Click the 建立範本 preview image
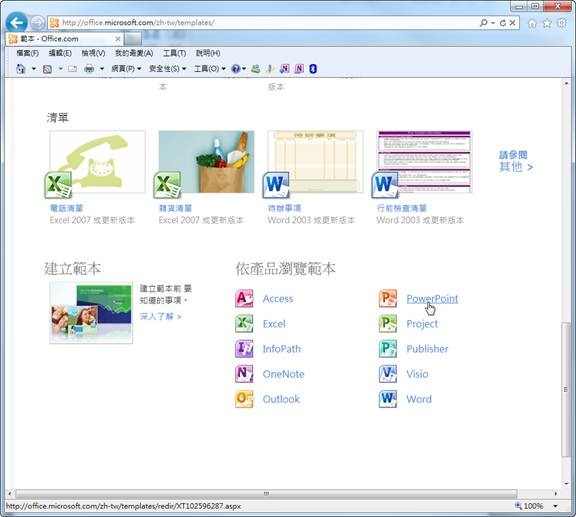 pyautogui.click(x=91, y=313)
